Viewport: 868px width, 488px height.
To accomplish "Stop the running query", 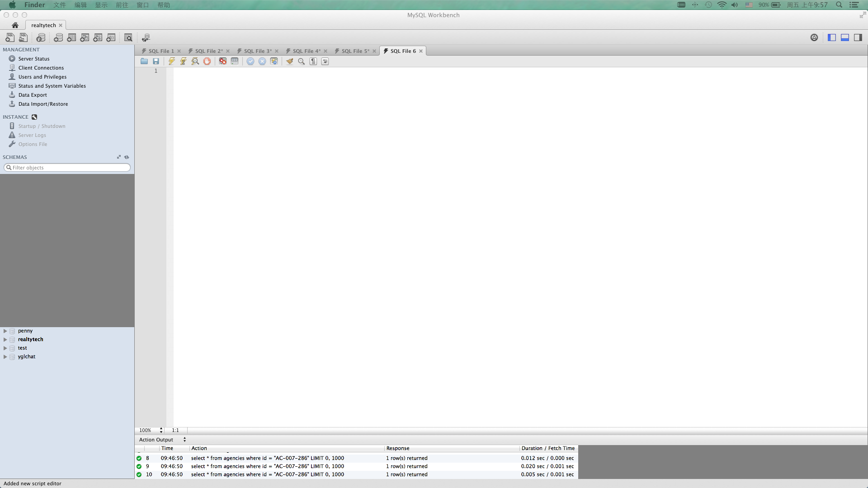I will click(x=207, y=61).
